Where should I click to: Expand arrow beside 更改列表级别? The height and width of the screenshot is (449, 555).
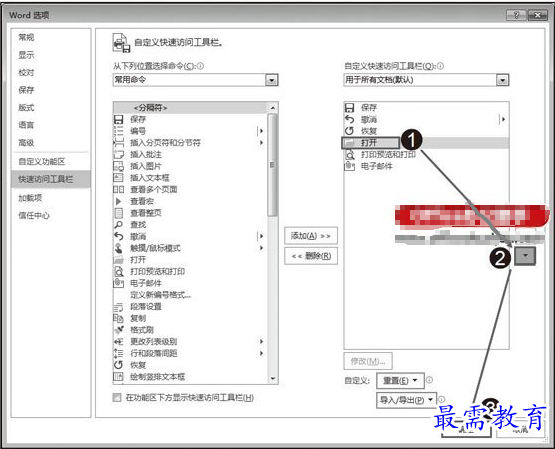tap(261, 341)
